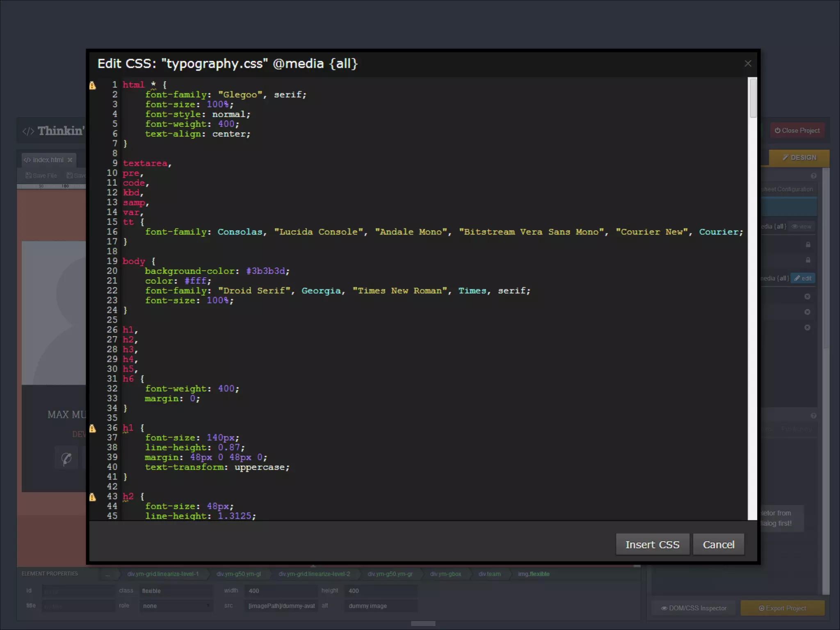Image resolution: width=840 pixels, height=630 pixels.
Task: Select breadcrumb div.ym-g50.ym-gl
Action: tap(239, 574)
